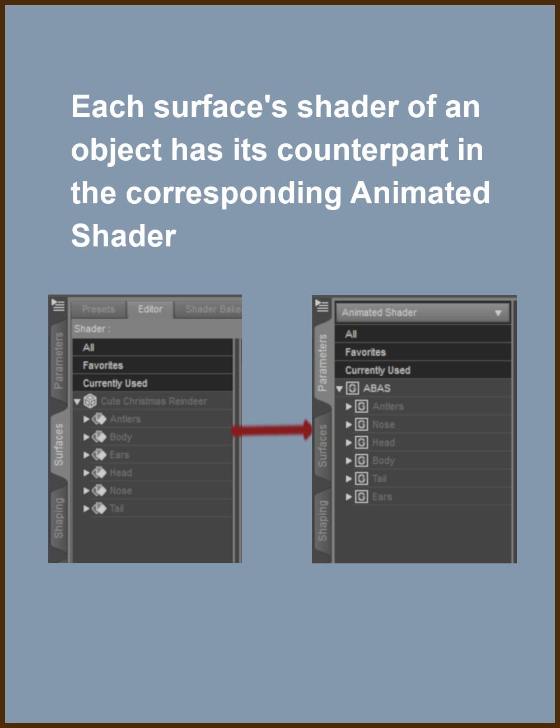Open the right pane options menu icon
Image resolution: width=560 pixels, height=728 pixels.
point(322,305)
